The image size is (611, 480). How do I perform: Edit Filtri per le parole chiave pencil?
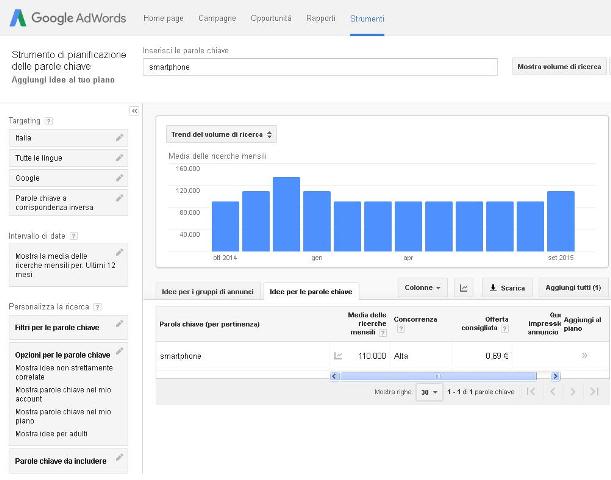click(x=120, y=324)
